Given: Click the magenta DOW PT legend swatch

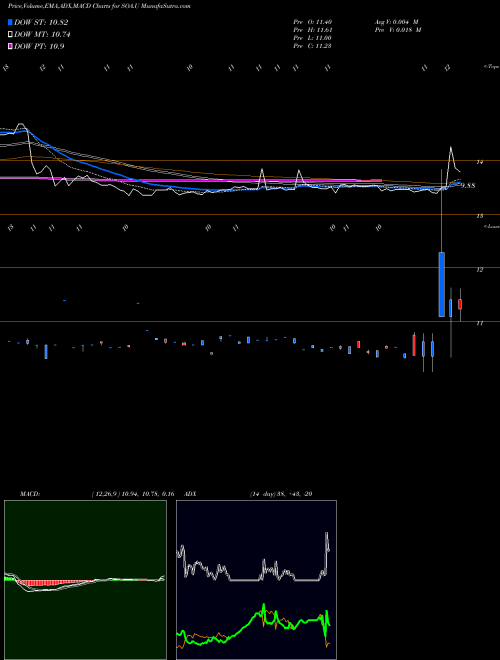Looking at the screenshot, I should (10, 46).
